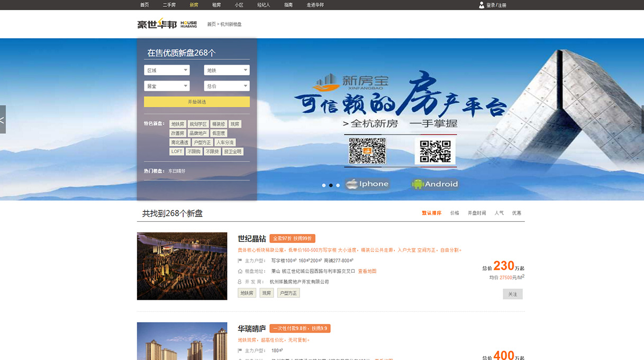The height and width of the screenshot is (360, 644).
Task: Sort listings by 默认排序
Action: pos(431,213)
